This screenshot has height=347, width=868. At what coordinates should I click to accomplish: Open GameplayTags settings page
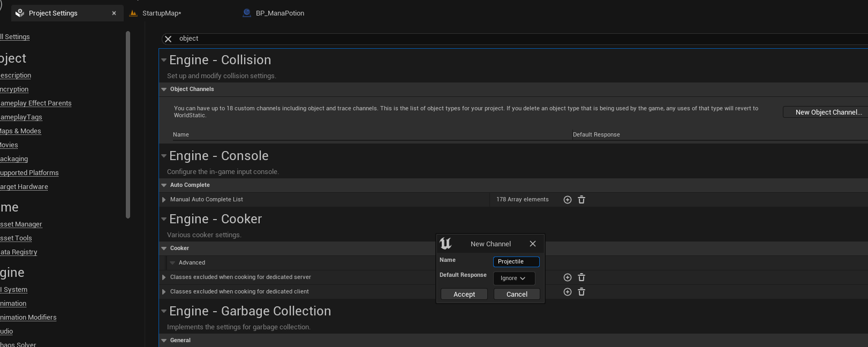coord(21,117)
